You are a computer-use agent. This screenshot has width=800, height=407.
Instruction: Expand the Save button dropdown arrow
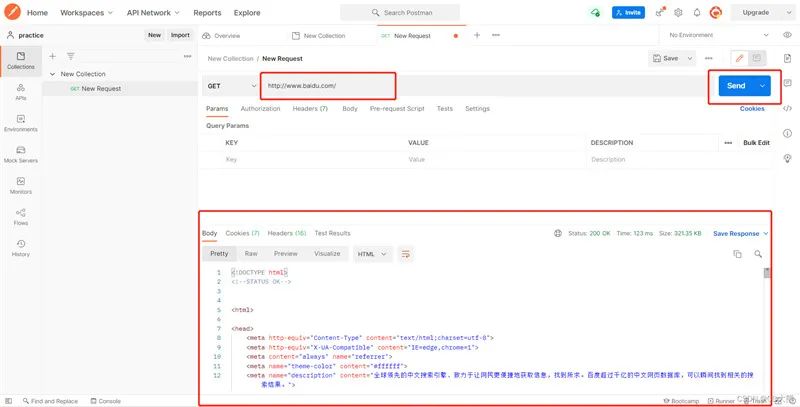tap(690, 59)
